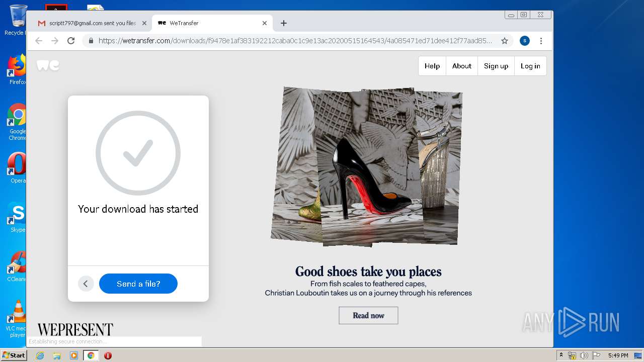This screenshot has height=362, width=644.
Task: Click the WeTransfer logo in the page header
Action: [48, 65]
